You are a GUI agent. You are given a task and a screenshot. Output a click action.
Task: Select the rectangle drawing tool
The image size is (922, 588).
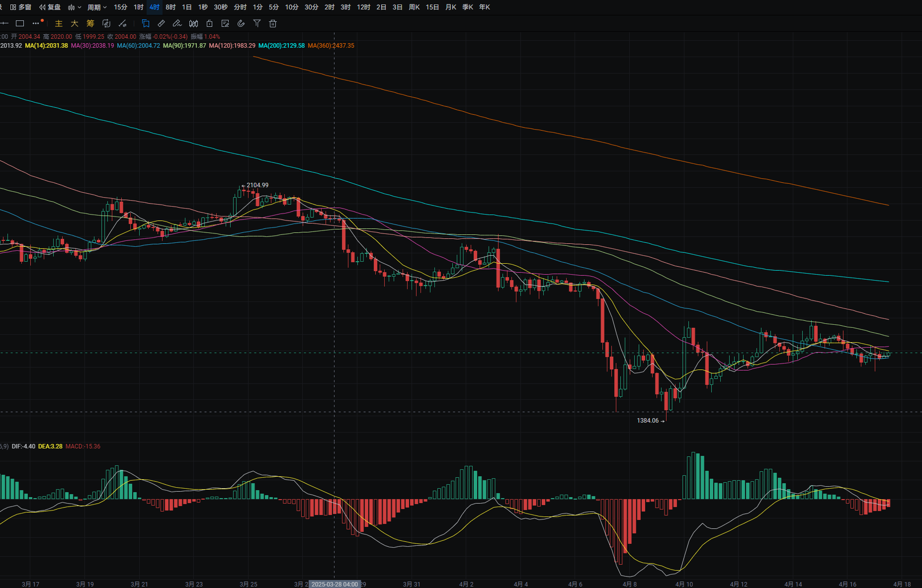point(20,23)
